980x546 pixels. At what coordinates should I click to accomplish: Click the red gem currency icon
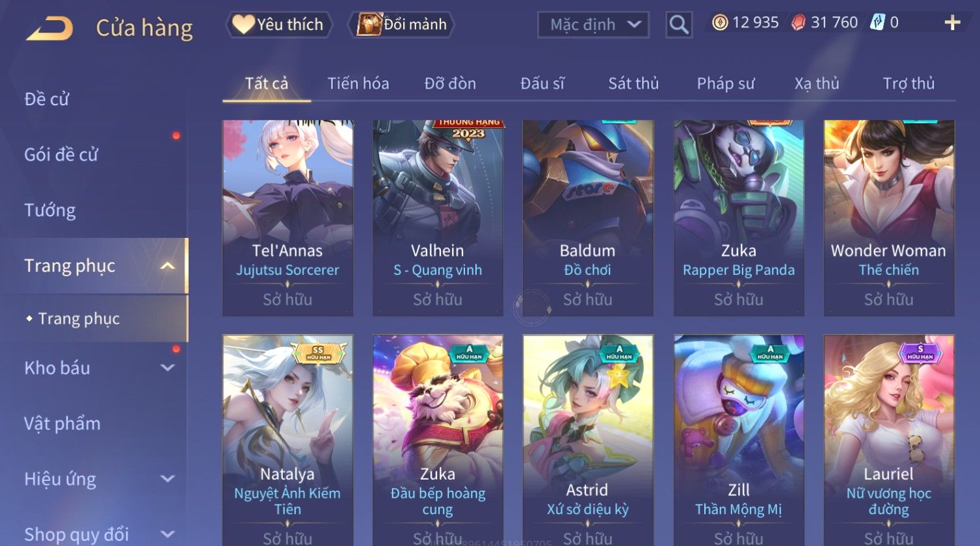click(798, 23)
